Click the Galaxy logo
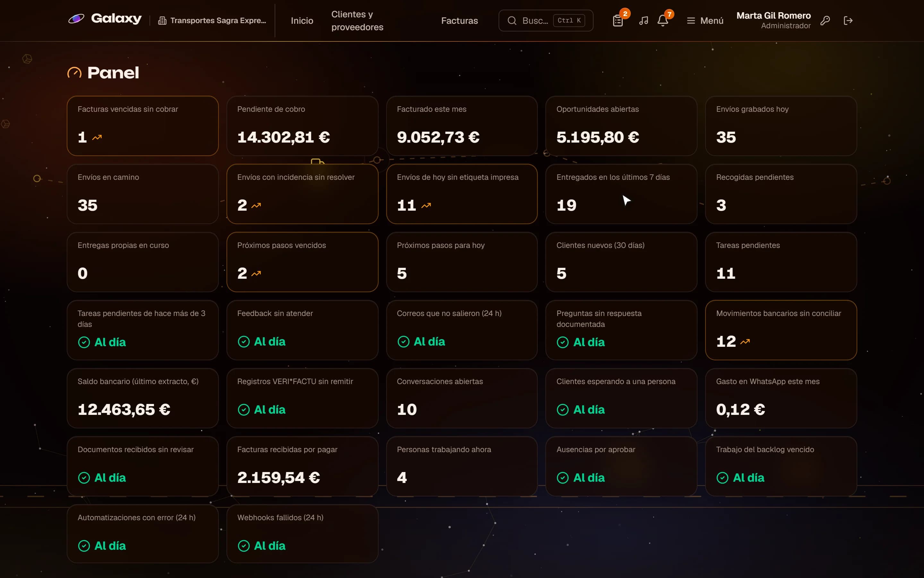The image size is (924, 578). 105,19
